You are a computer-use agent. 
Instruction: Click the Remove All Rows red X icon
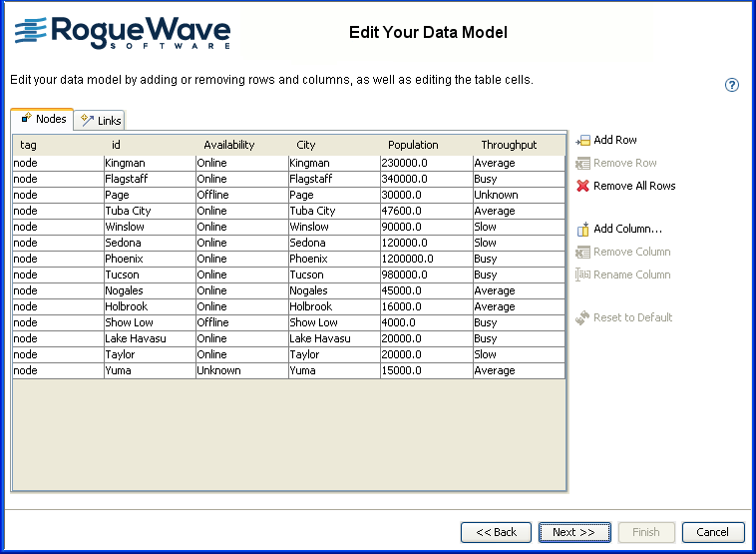click(x=583, y=187)
